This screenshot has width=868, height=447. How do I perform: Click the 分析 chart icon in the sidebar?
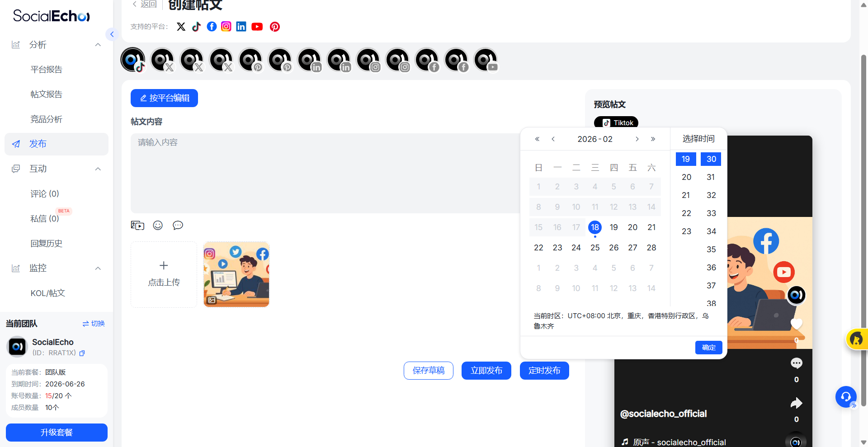pos(16,45)
